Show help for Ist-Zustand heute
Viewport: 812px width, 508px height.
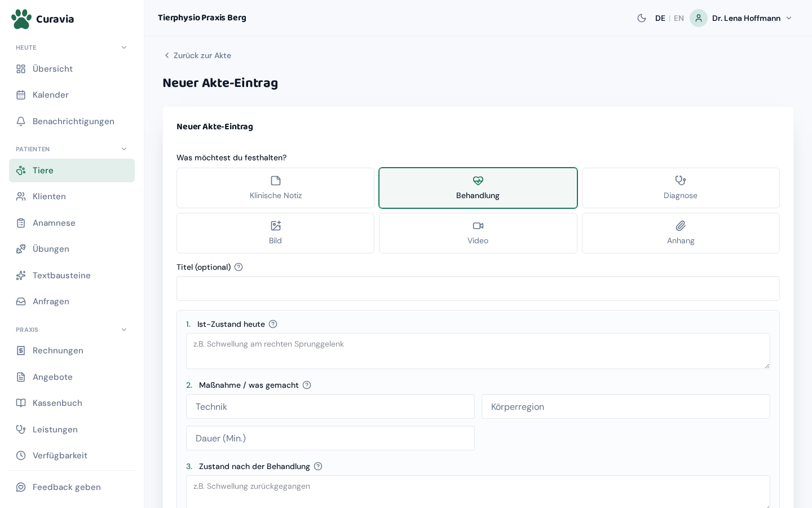pos(273,324)
